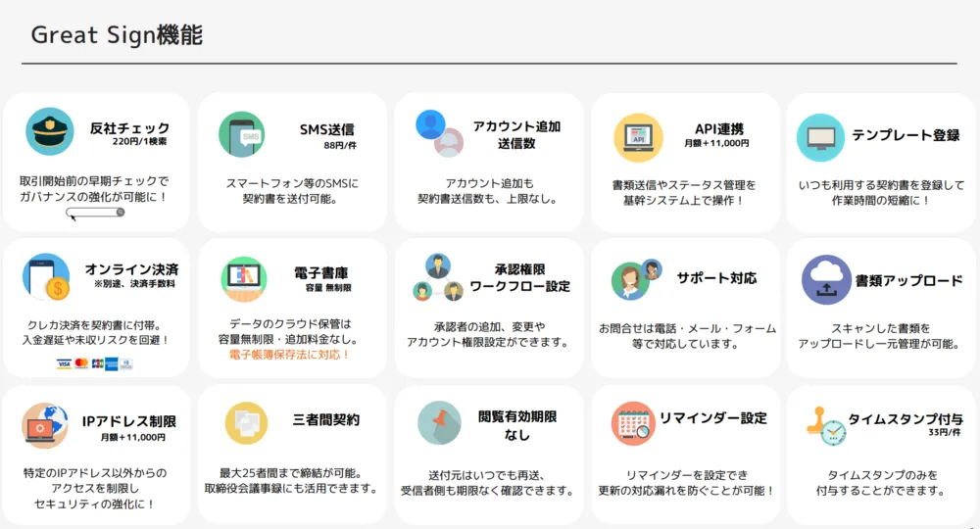Select the 反社チェック title
Screen dimensions: 980x529
(x=129, y=128)
